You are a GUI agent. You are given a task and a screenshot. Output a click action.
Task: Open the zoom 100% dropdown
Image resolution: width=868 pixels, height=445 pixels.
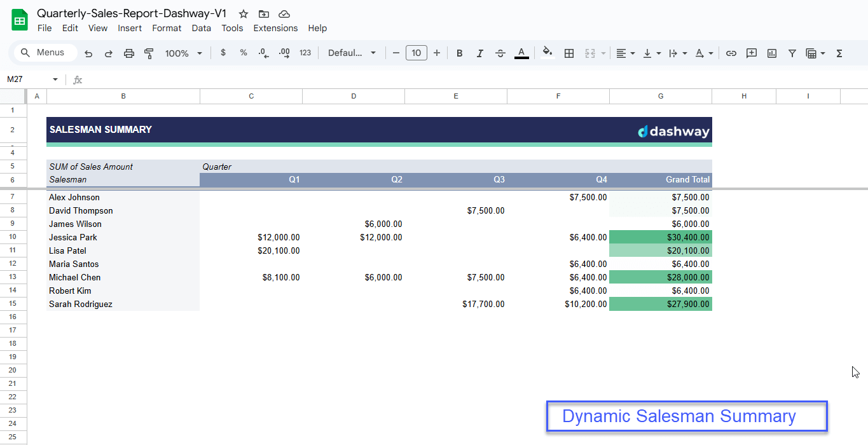click(x=183, y=53)
